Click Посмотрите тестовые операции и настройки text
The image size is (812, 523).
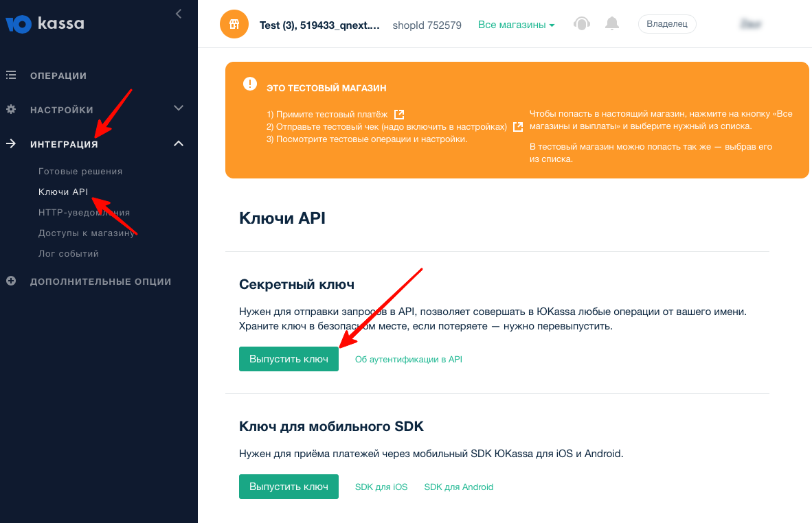click(x=367, y=139)
